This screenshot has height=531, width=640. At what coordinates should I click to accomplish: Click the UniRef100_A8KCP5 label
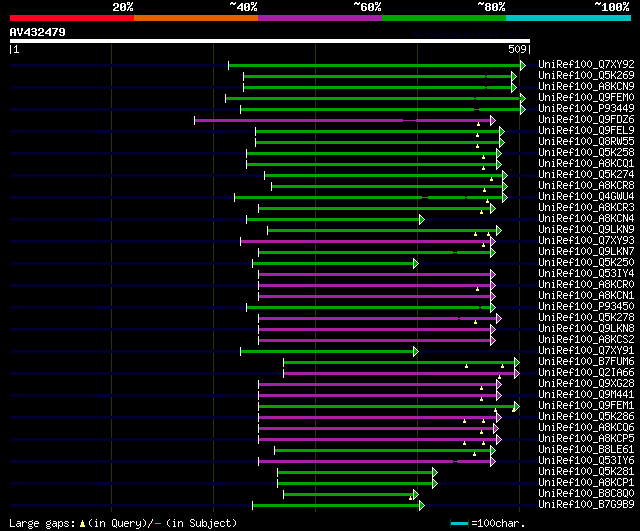(x=586, y=439)
